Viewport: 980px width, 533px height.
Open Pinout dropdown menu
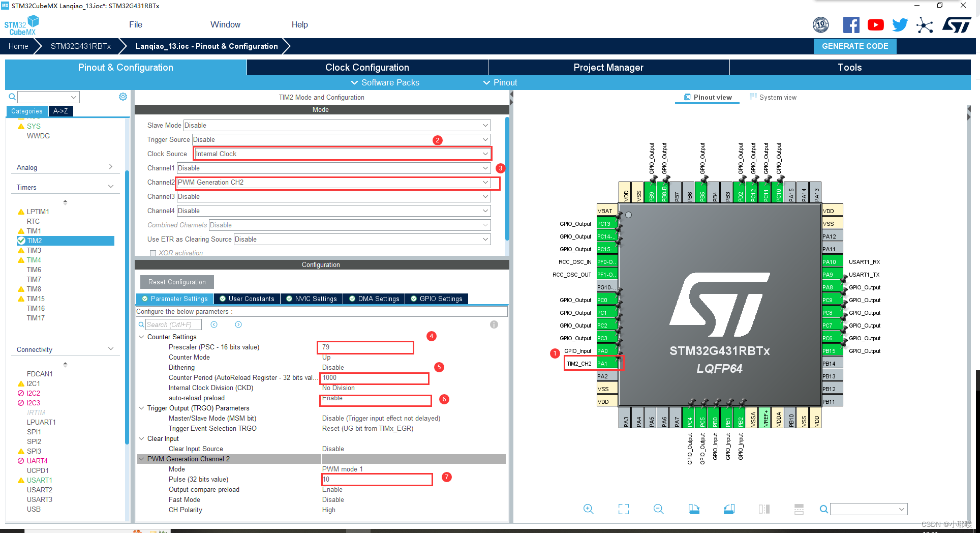500,82
